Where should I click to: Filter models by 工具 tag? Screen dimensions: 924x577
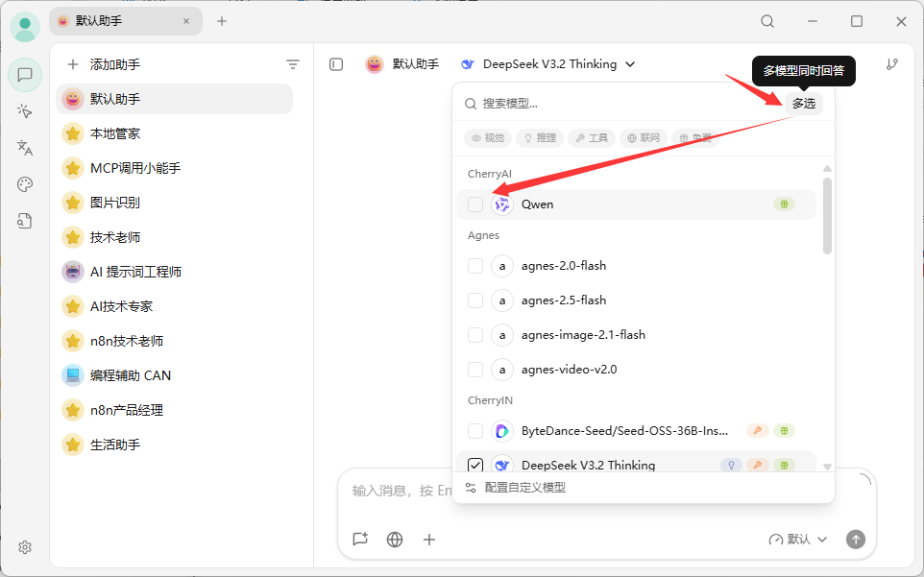tap(592, 138)
